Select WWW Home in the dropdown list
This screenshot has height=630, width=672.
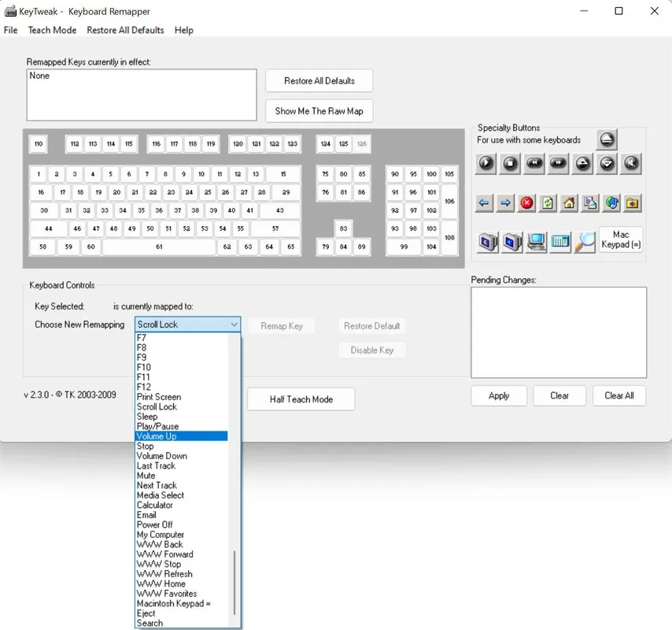181,584
